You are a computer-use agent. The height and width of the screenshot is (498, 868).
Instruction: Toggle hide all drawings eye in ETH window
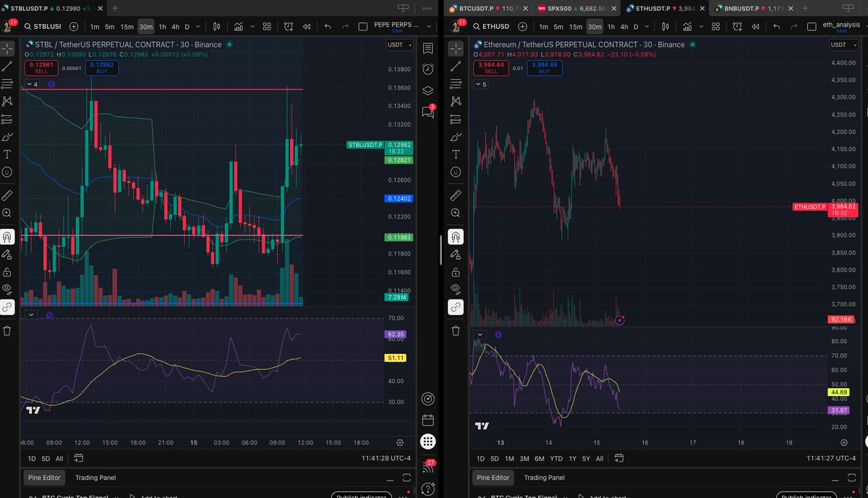click(x=456, y=290)
